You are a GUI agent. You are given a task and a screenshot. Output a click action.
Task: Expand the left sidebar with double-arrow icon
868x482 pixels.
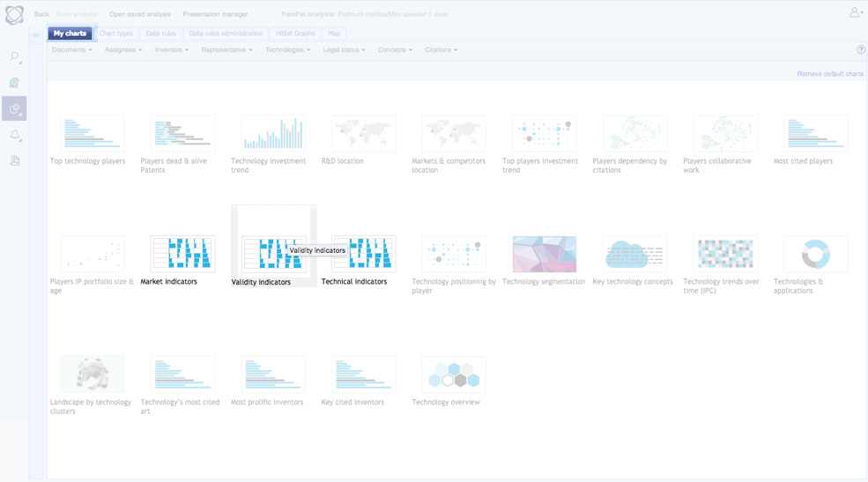36,35
